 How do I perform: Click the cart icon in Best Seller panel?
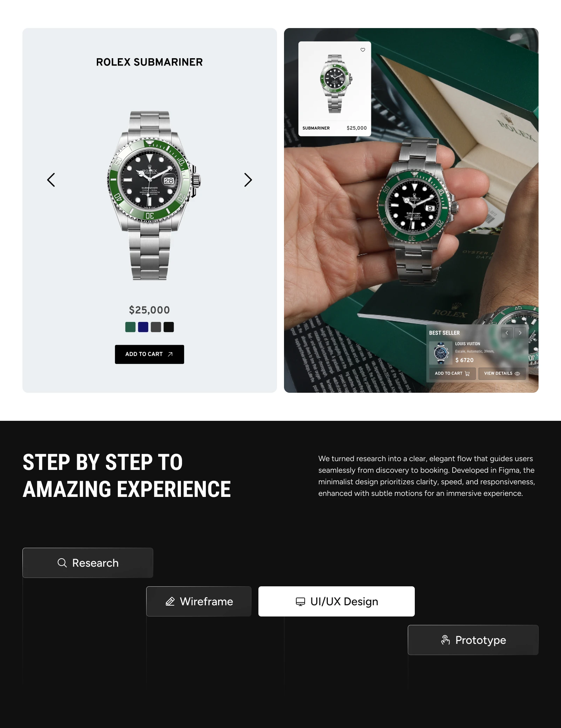point(467,373)
